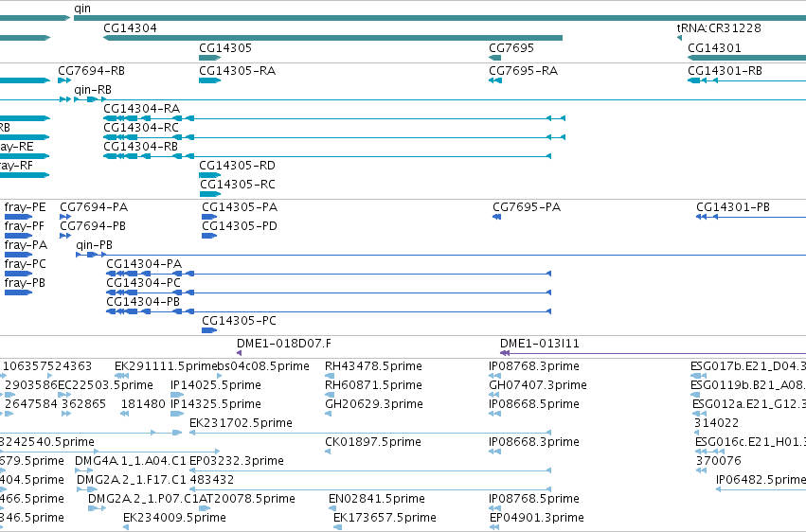The width and height of the screenshot is (806, 532).
Task: Select EST IP14325.5prime
Action: 177,414
